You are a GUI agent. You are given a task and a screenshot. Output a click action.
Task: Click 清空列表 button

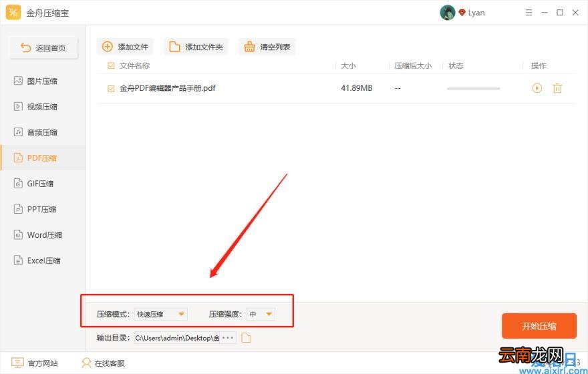[x=267, y=47]
